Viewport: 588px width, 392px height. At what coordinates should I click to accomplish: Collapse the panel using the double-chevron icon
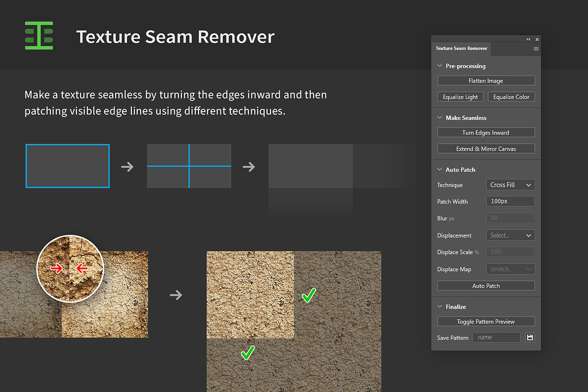[528, 39]
